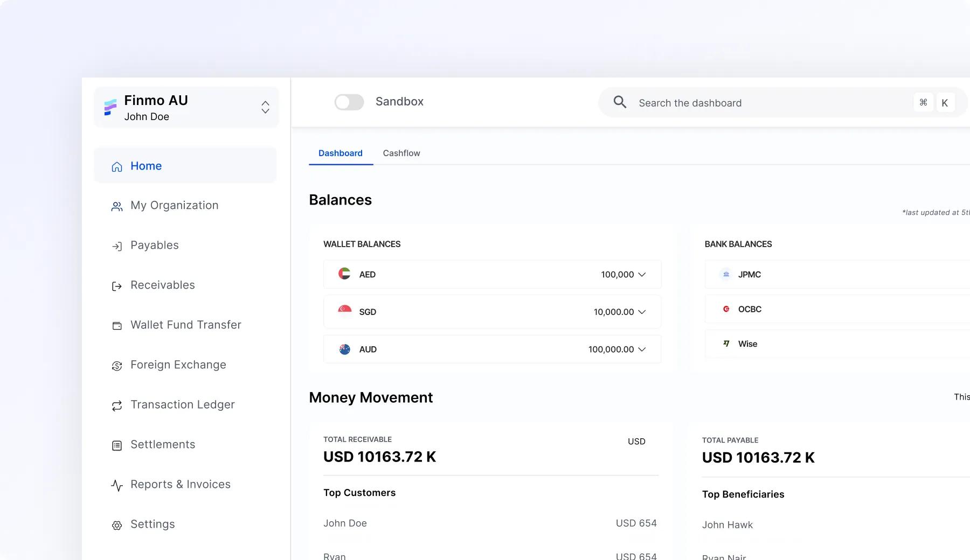
Task: Switch to the Cashflow tab
Action: tap(401, 153)
